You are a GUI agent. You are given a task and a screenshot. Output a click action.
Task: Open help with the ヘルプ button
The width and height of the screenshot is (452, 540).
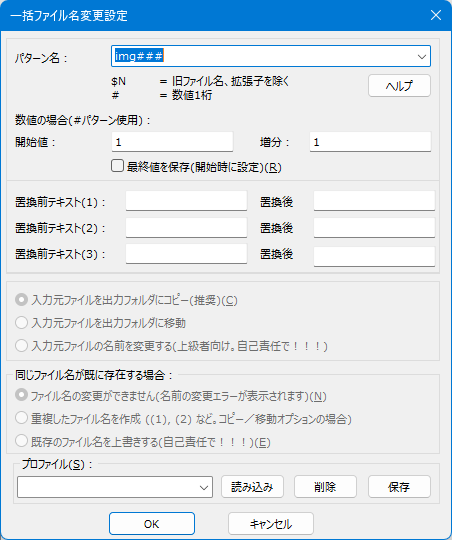pyautogui.click(x=399, y=86)
